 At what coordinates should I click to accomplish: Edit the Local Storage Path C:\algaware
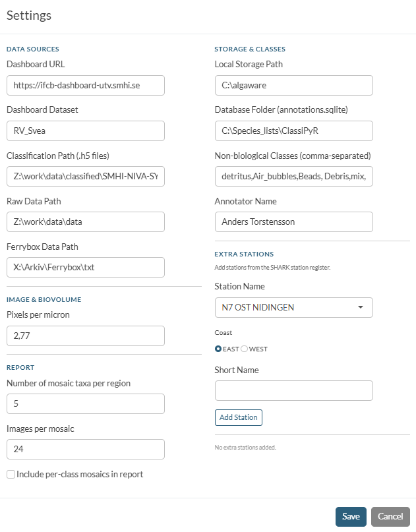(x=293, y=85)
